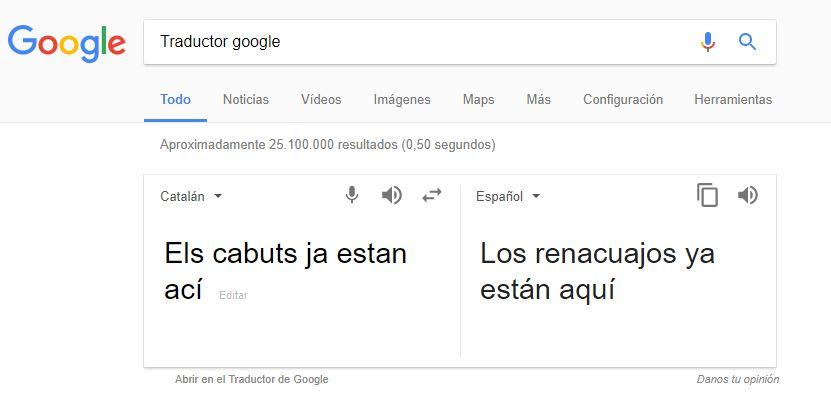Click the blue search magnifier icon
Screen dimensions: 831x408
point(747,42)
